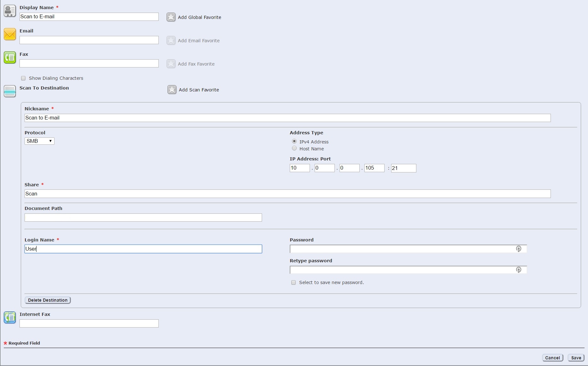Enable Show Dialing Characters checkbox
Viewport: 588px width, 366px height.
(x=23, y=78)
